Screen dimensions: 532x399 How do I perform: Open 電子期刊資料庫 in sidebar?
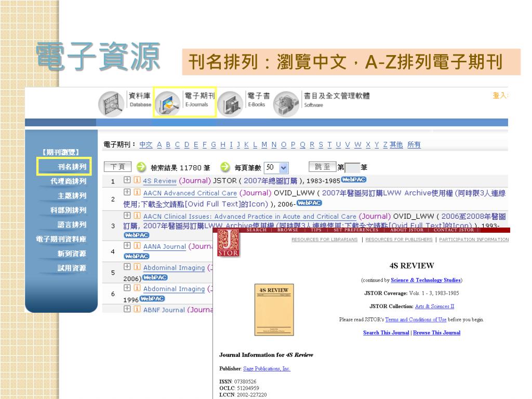(61, 239)
